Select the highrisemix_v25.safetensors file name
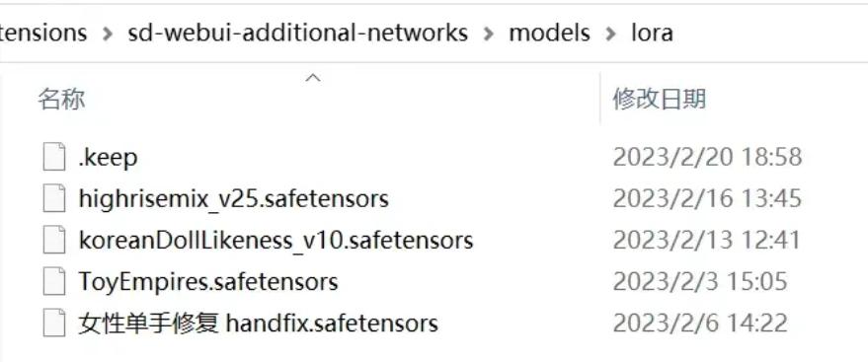 (x=234, y=198)
